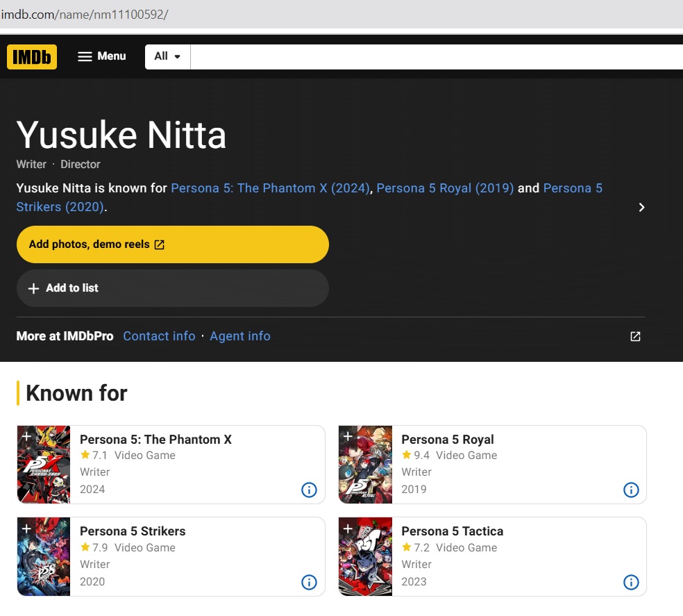Add Persona 5 Royal to watchlist
Viewport: 683px width, 616px height.
[x=348, y=436]
